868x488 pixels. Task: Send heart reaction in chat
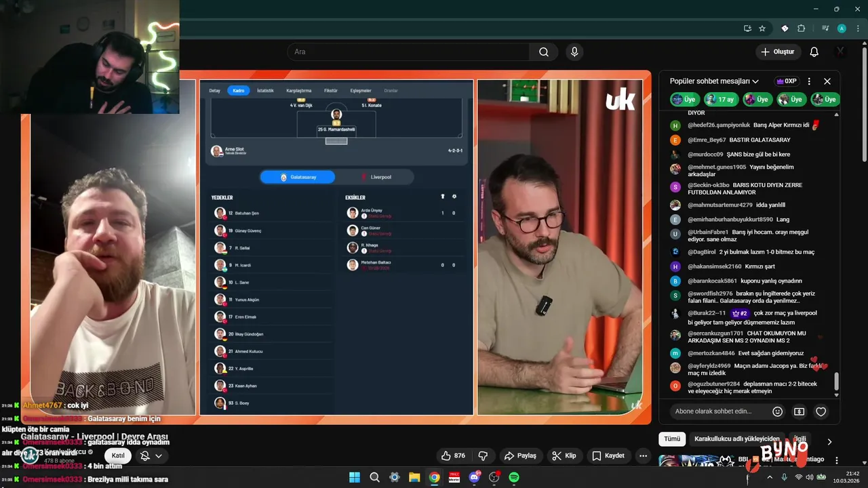click(x=821, y=411)
